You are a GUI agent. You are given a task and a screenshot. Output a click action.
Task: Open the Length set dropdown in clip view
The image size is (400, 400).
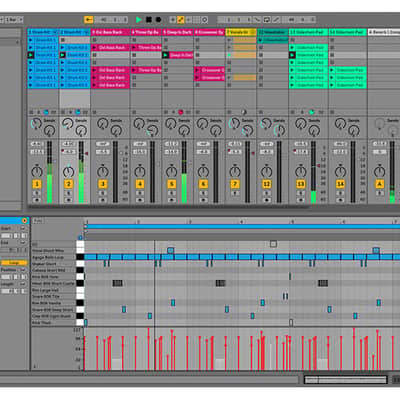23,284
